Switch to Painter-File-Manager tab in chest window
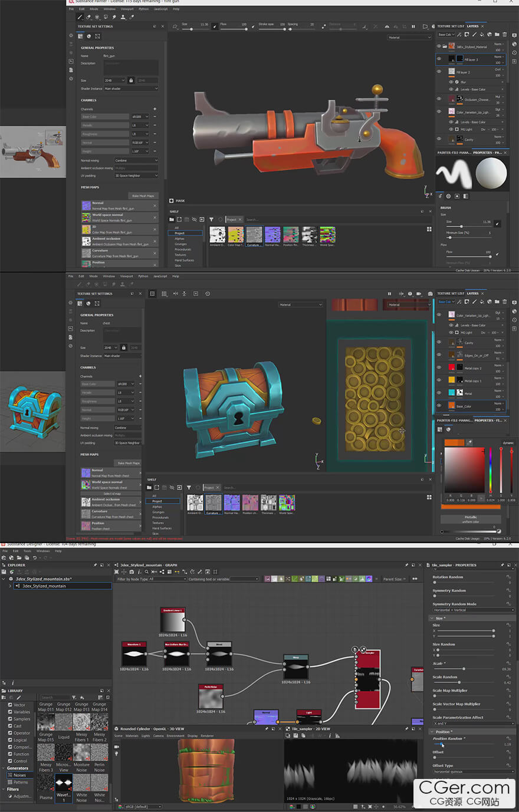 tap(455, 420)
